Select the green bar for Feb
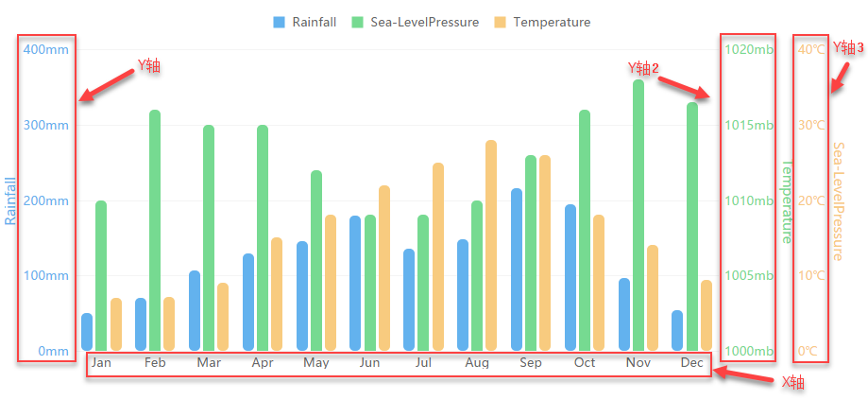 155,230
